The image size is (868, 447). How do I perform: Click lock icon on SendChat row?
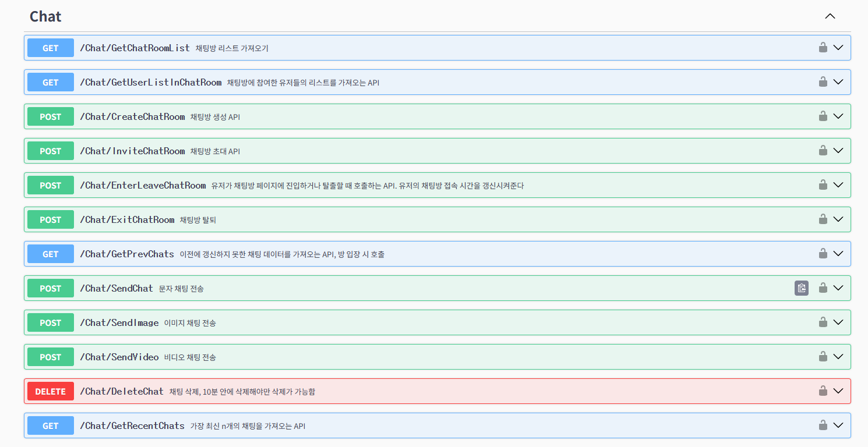pyautogui.click(x=823, y=288)
